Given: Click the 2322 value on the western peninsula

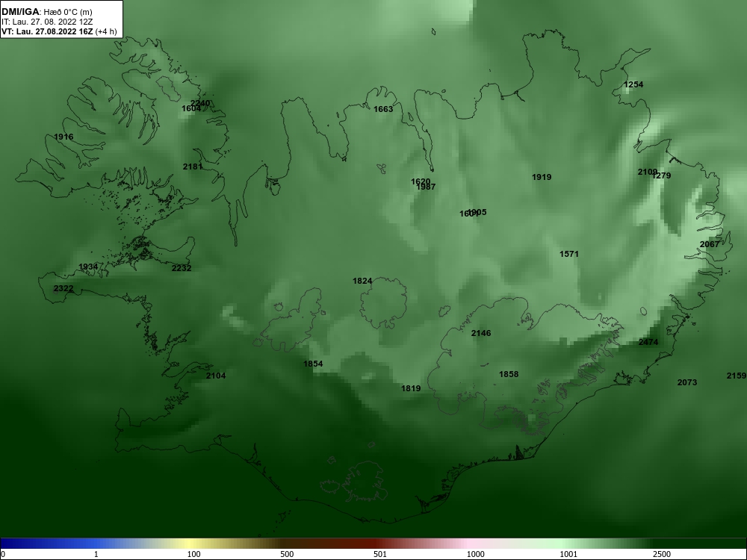Looking at the screenshot, I should pos(63,288).
